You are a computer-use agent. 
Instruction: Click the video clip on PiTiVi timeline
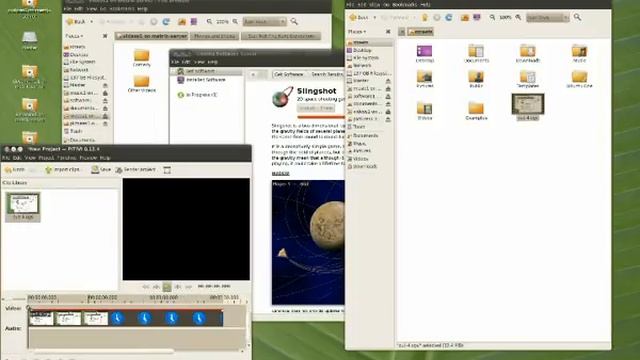[x=126, y=318]
